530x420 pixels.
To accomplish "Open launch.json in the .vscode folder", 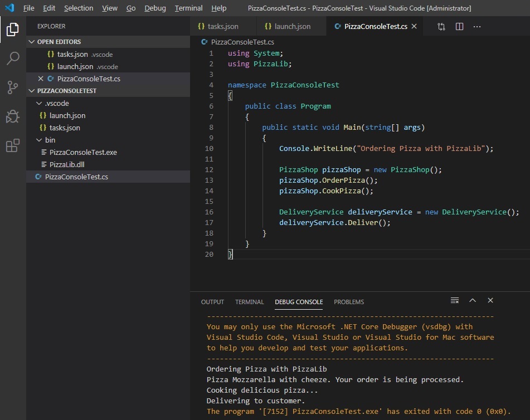I will coord(108,115).
